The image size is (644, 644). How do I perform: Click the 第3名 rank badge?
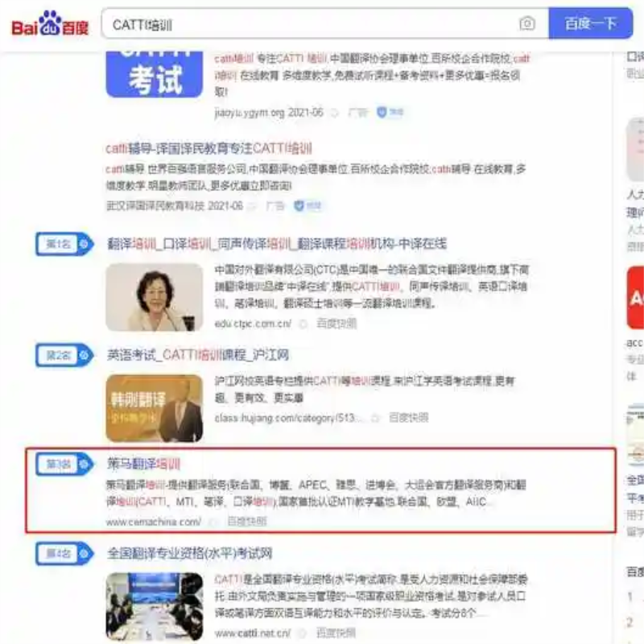64,464
